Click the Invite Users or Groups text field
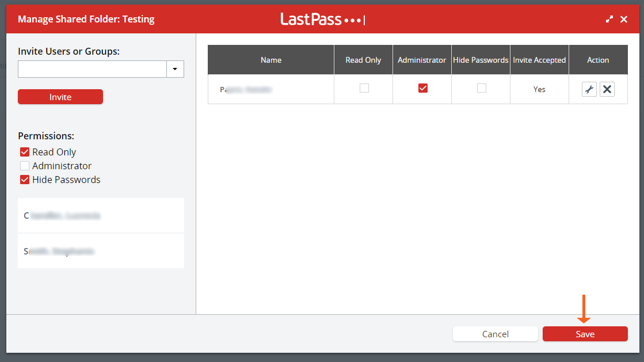 (92, 69)
